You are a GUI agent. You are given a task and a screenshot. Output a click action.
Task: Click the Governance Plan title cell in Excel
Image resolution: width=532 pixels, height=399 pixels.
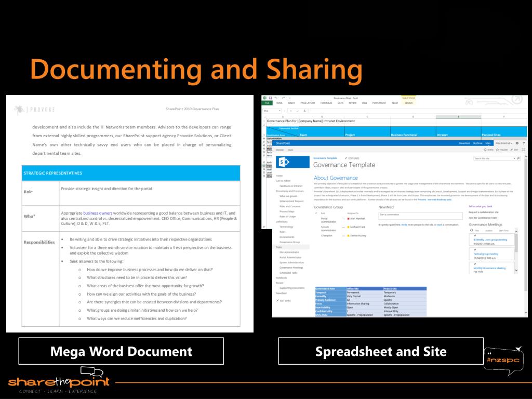pyautogui.click(x=311, y=121)
